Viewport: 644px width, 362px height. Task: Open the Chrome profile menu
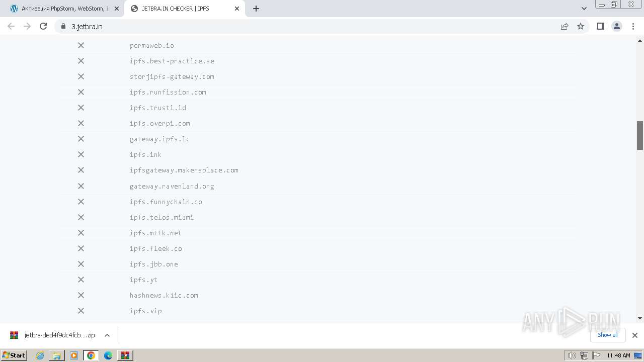coord(616,26)
